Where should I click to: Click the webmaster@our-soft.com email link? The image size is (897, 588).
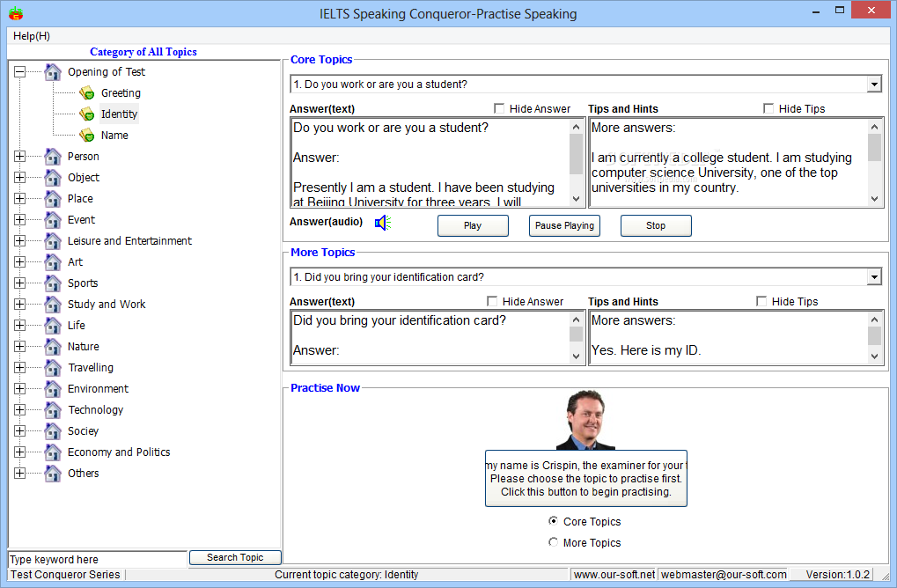[x=724, y=574]
